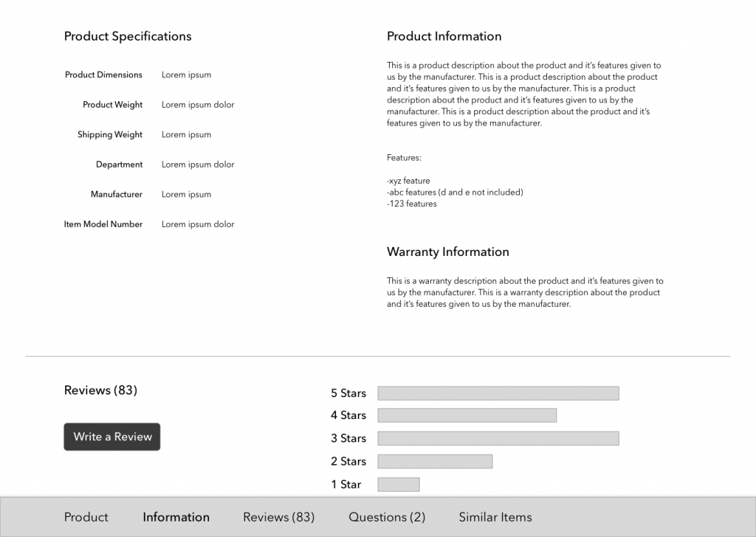Switch to the Product tab
Image resolution: width=756 pixels, height=537 pixels.
(86, 517)
